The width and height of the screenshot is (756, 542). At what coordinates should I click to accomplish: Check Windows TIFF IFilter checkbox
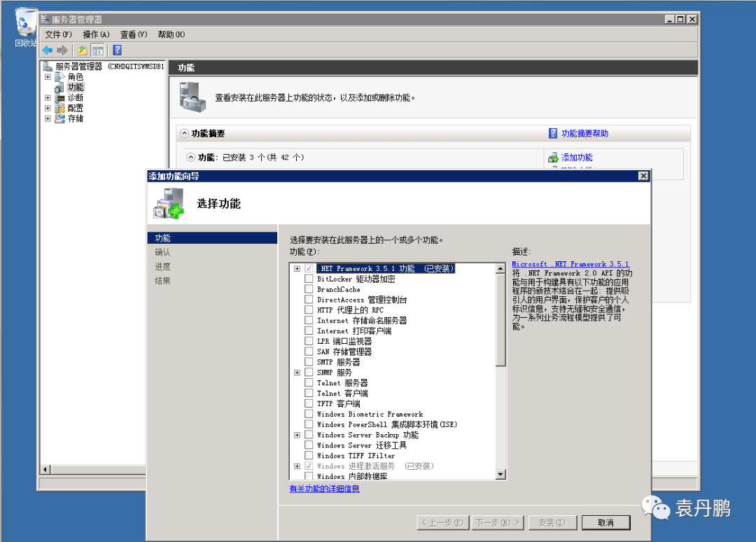(x=309, y=455)
